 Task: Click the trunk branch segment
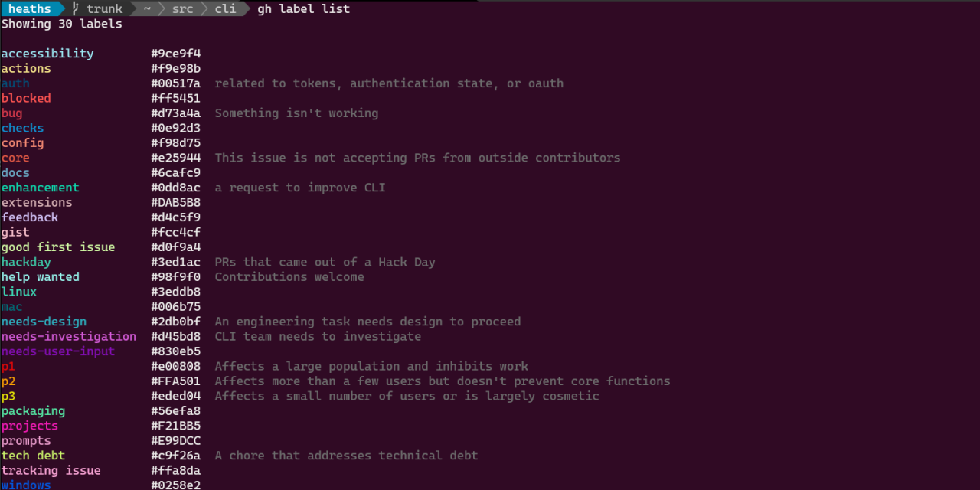[104, 9]
